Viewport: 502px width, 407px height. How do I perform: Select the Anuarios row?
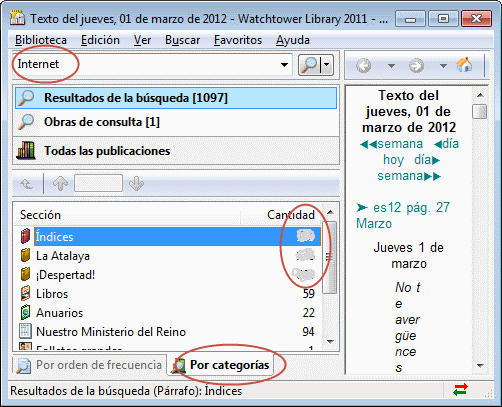tap(168, 313)
